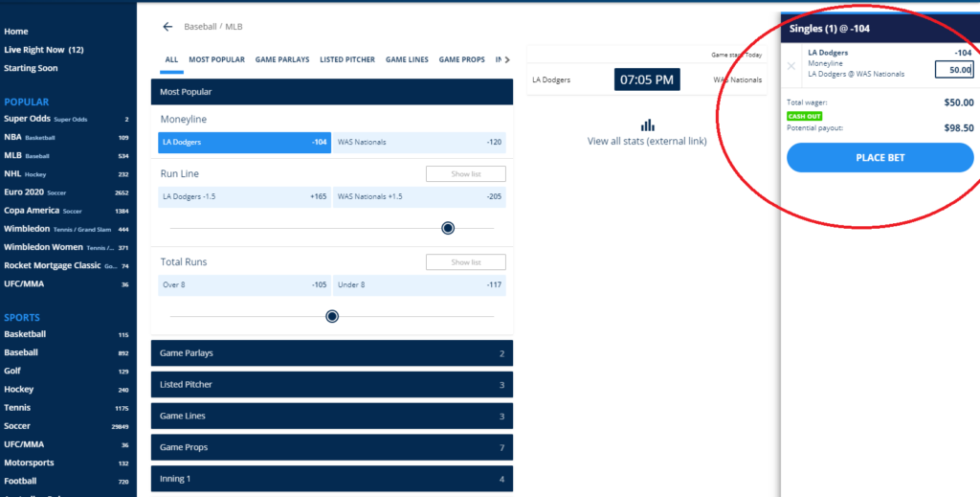Open Tennis under Sports
980x497 pixels.
(66, 408)
